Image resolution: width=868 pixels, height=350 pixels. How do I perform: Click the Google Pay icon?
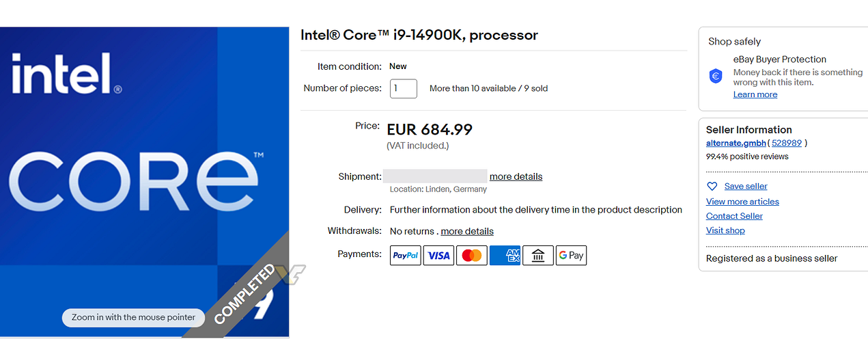coord(571,256)
